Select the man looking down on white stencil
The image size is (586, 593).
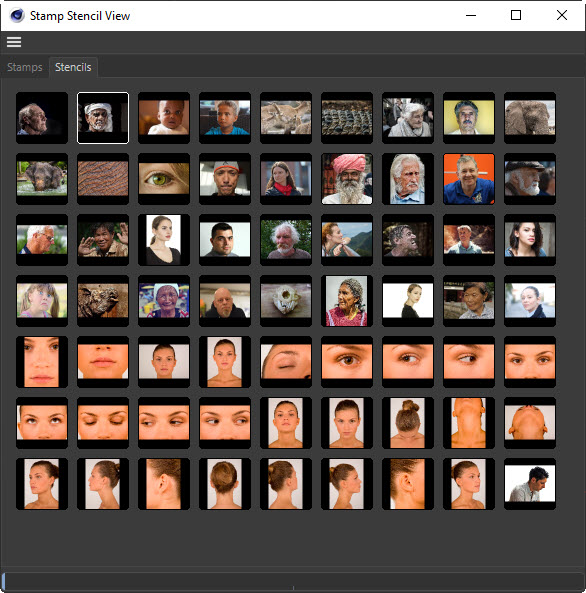530,484
